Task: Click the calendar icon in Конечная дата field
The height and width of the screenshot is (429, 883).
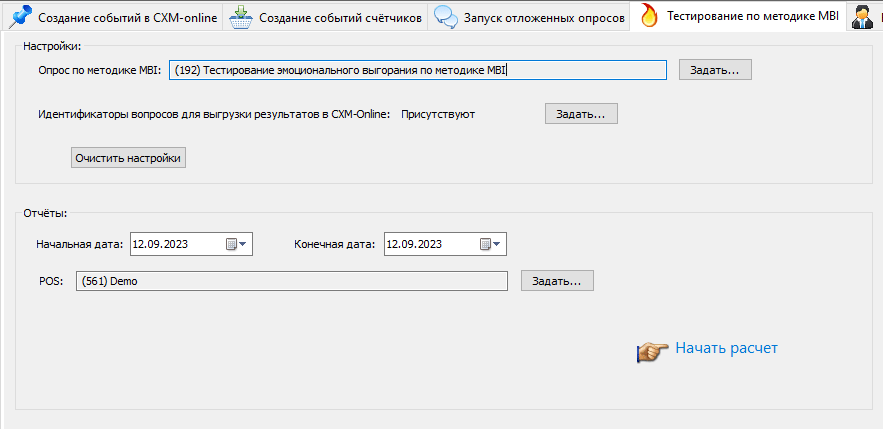Action: (x=485, y=244)
